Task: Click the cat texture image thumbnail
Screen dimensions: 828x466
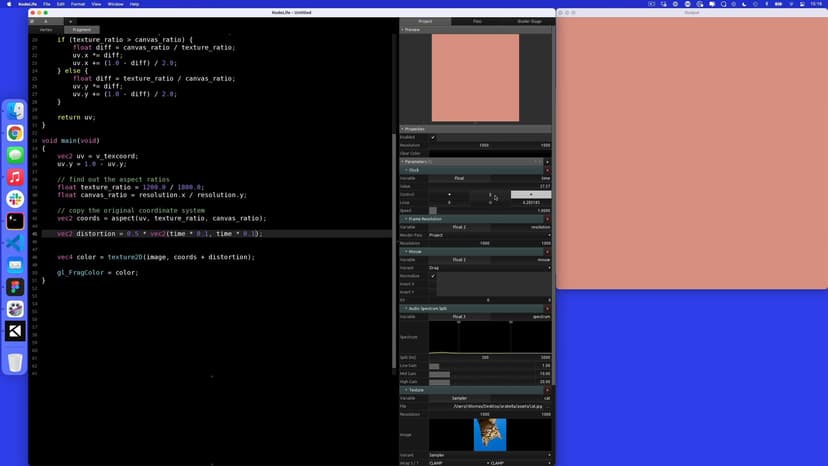Action: [490, 433]
